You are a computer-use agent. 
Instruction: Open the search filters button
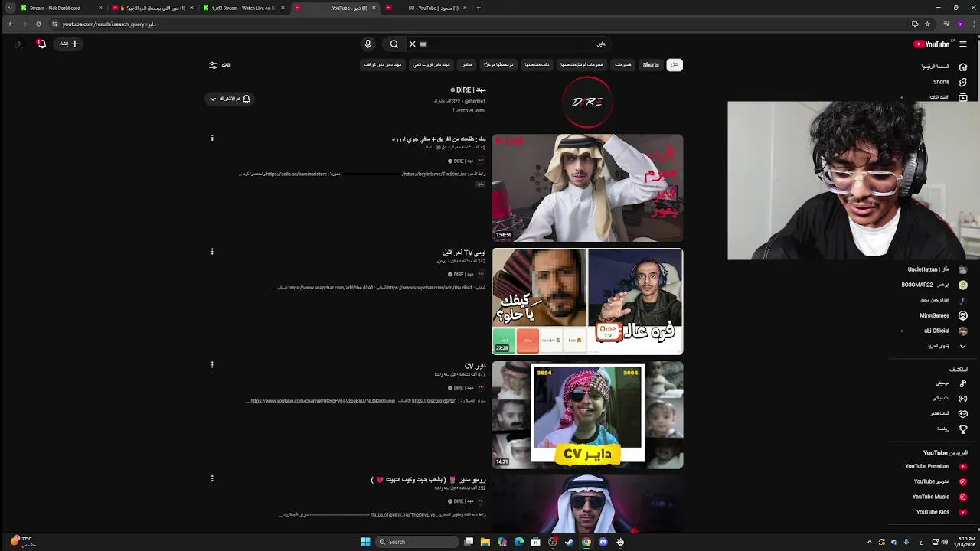point(220,65)
